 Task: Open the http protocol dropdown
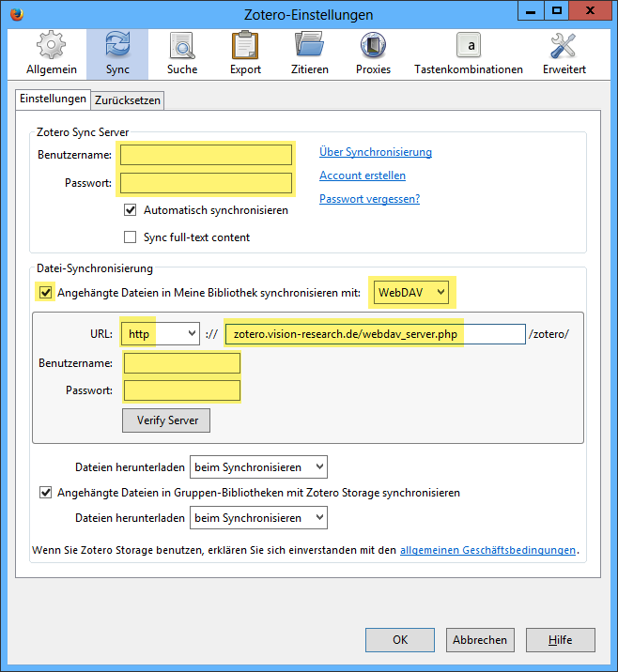pyautogui.click(x=160, y=334)
